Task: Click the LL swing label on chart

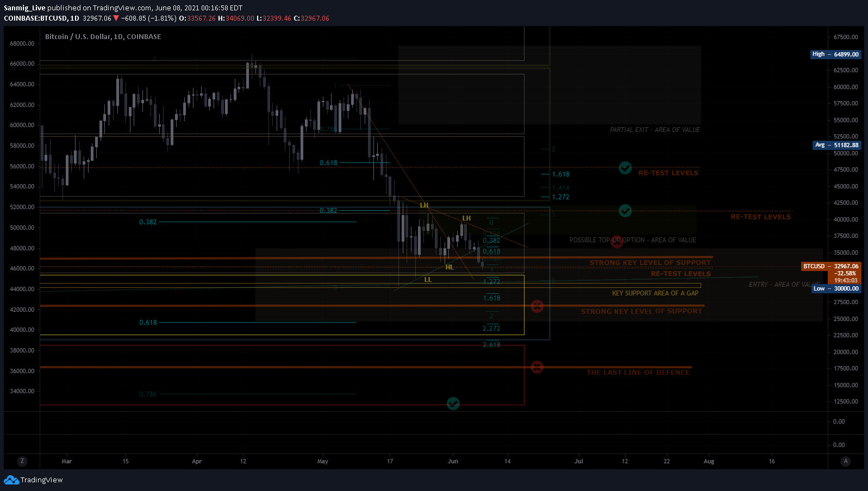Action: coord(428,280)
